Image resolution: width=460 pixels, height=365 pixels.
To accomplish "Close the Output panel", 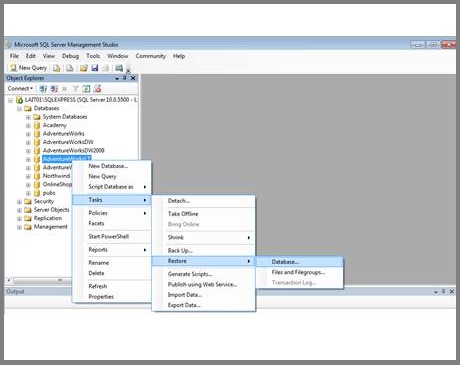I will [x=452, y=291].
